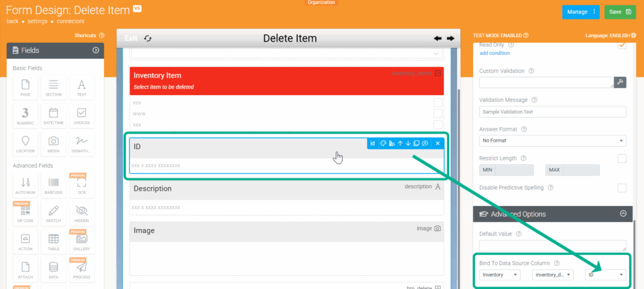Delete the ID field with the X icon
The width and height of the screenshot is (644, 289).
tap(438, 144)
